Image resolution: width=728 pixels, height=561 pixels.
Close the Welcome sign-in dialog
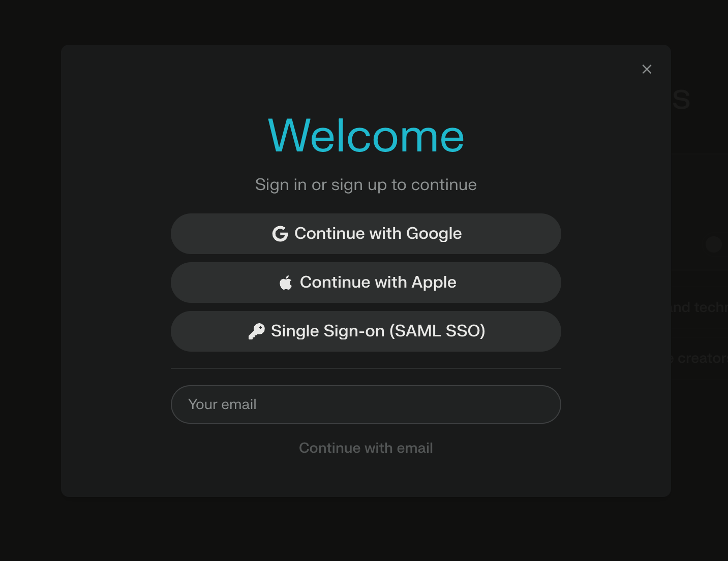pyautogui.click(x=647, y=69)
